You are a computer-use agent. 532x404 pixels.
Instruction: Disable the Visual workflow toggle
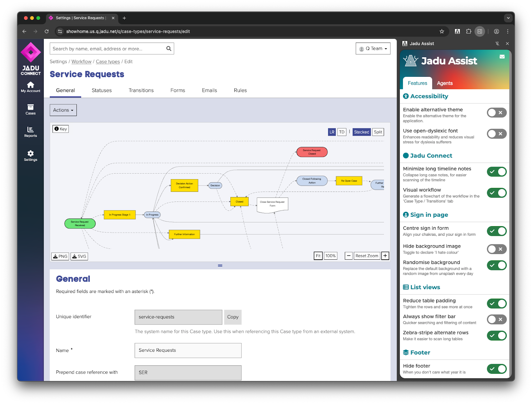(496, 193)
